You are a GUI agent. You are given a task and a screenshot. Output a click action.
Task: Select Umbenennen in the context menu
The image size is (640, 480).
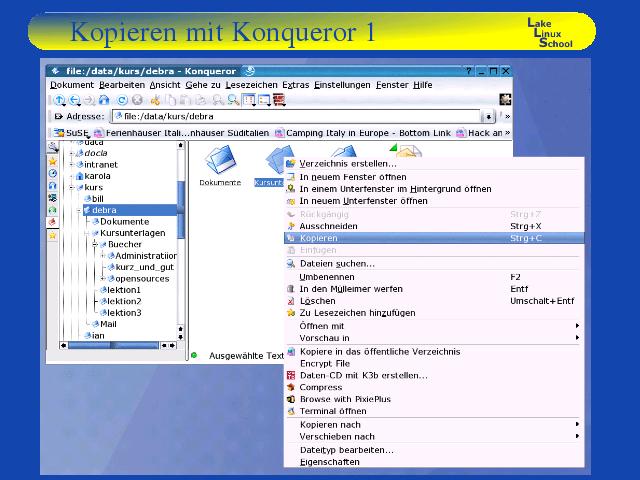point(434,277)
